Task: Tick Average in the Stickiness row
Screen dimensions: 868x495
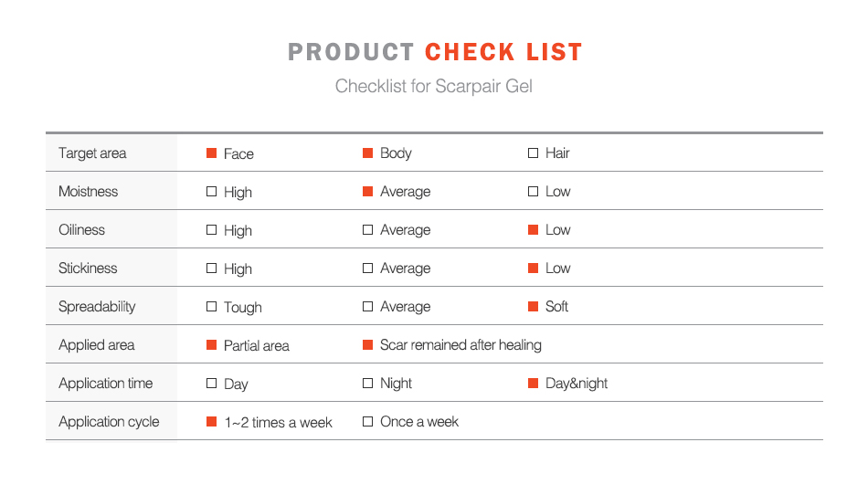Action: pyautogui.click(x=368, y=269)
